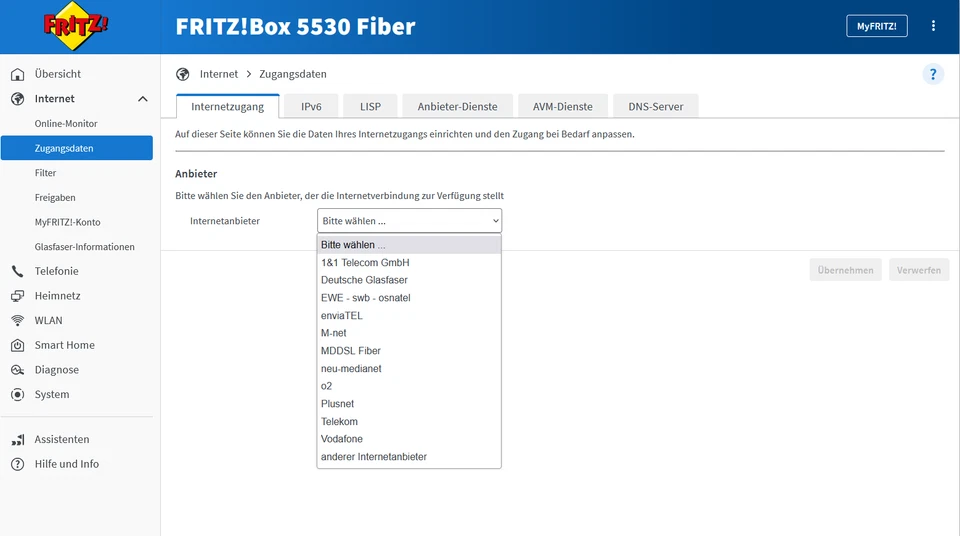Select MDDSL Fiber provider
This screenshot has width=960, height=536.
click(409, 350)
